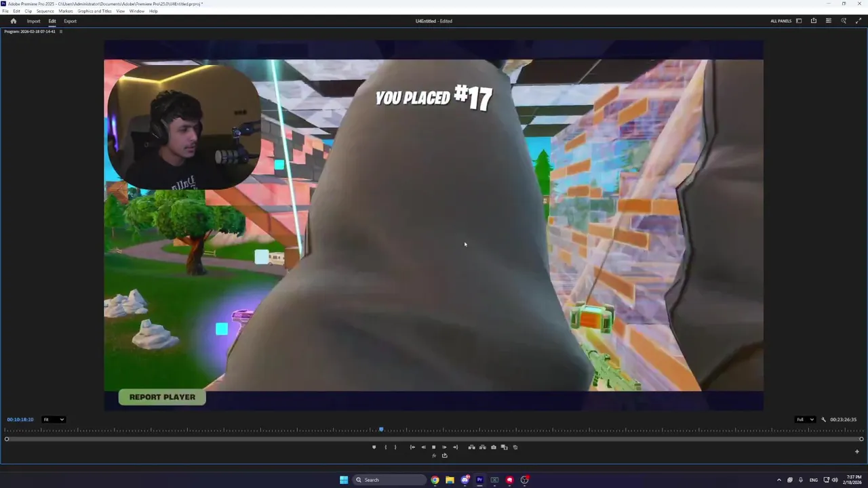
Task: Step back one frame
Action: [x=423, y=447]
